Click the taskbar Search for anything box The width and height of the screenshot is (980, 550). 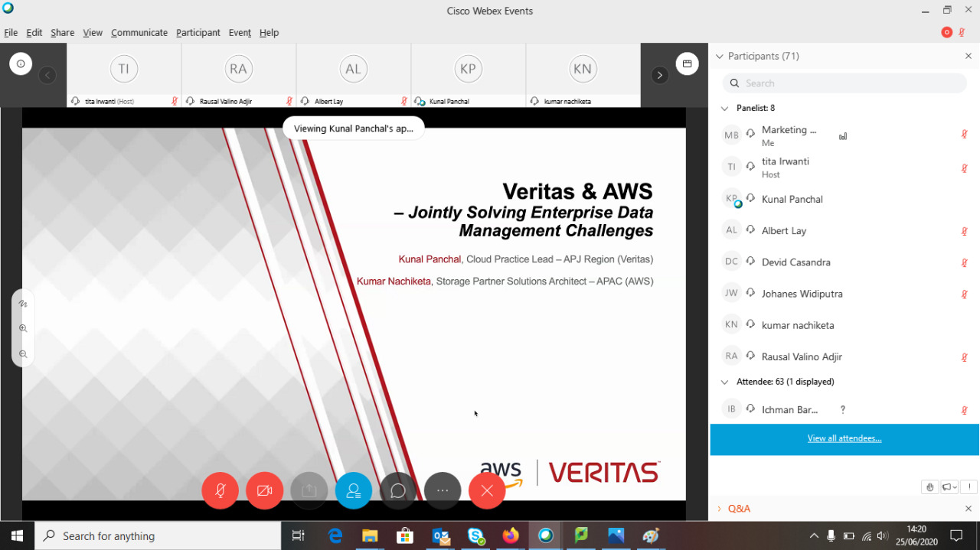(x=158, y=535)
